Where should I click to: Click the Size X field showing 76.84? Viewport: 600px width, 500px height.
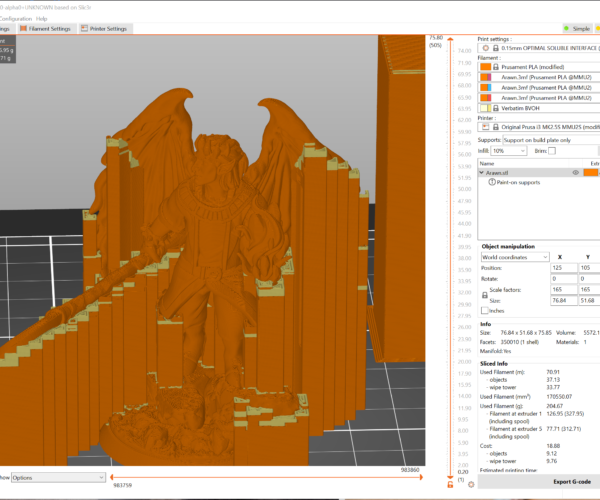[564, 300]
